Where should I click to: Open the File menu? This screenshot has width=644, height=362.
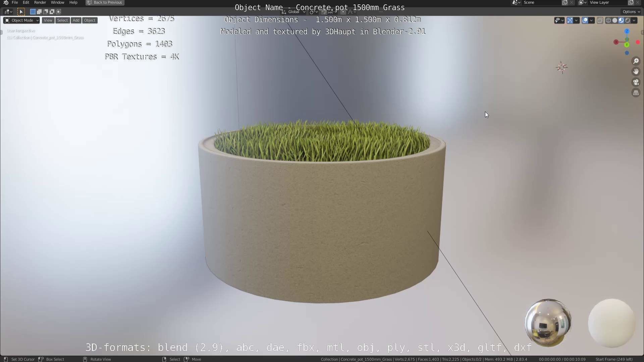(x=15, y=2)
